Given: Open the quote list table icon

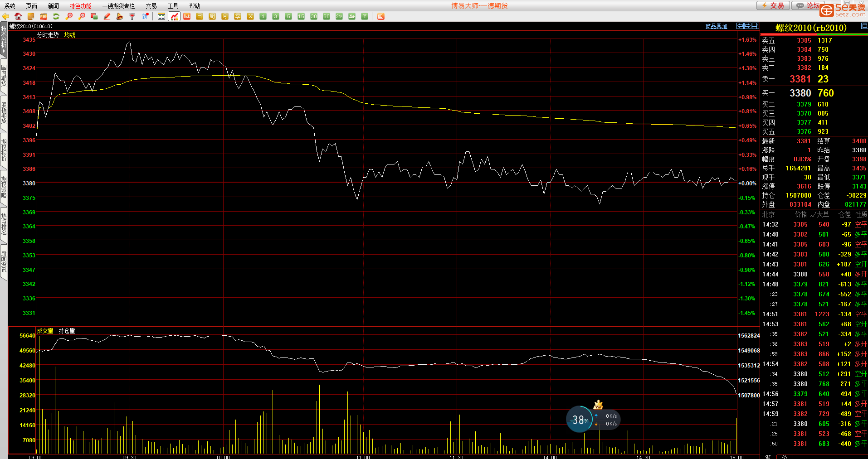Looking at the screenshot, I should (161, 16).
